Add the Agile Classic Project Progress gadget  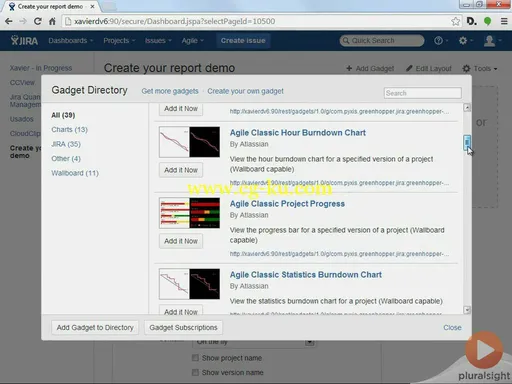pyautogui.click(x=181, y=241)
